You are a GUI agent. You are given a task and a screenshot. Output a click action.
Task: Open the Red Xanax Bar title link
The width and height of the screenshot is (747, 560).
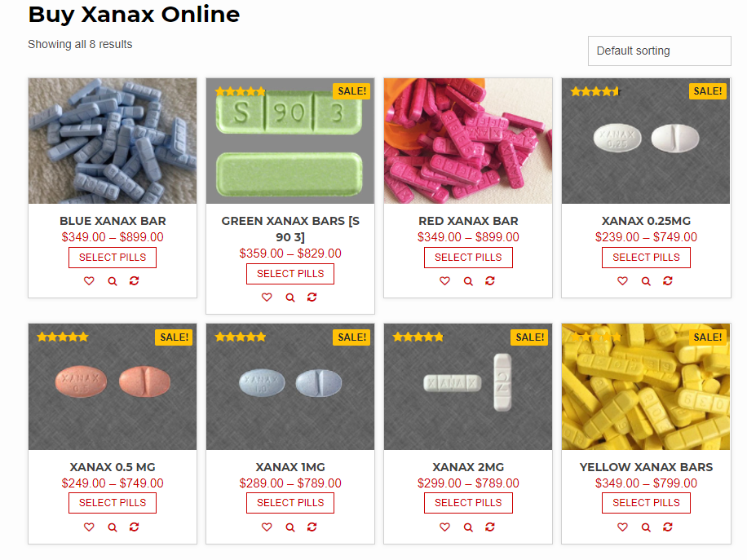pos(468,221)
